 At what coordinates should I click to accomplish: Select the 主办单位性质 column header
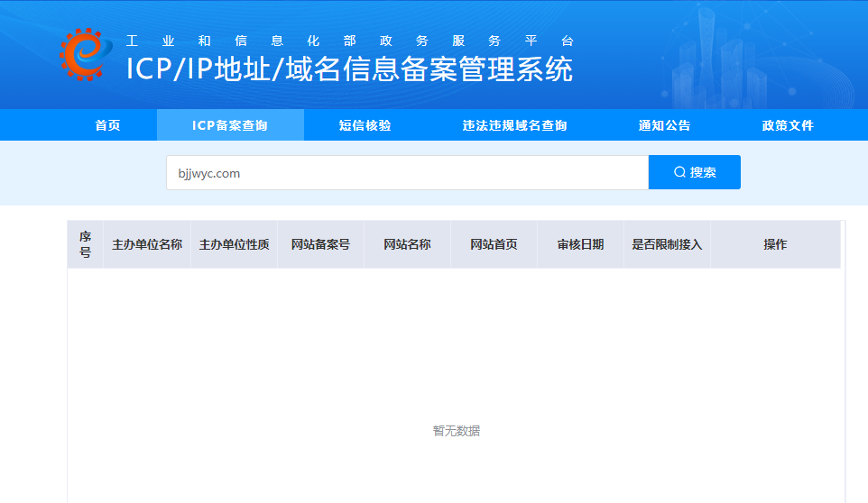(234, 244)
